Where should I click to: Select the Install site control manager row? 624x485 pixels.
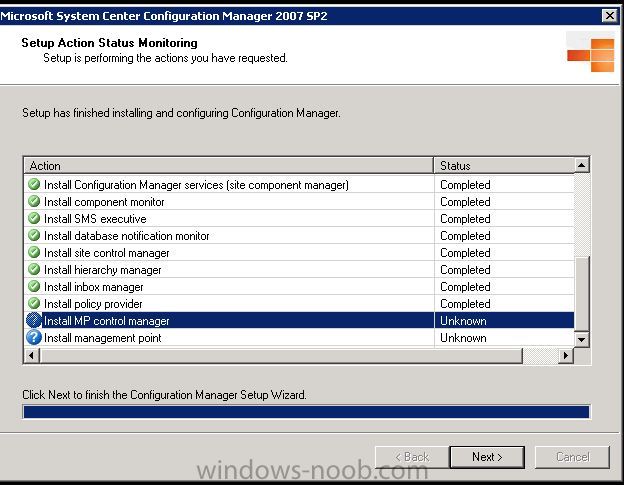(x=299, y=253)
